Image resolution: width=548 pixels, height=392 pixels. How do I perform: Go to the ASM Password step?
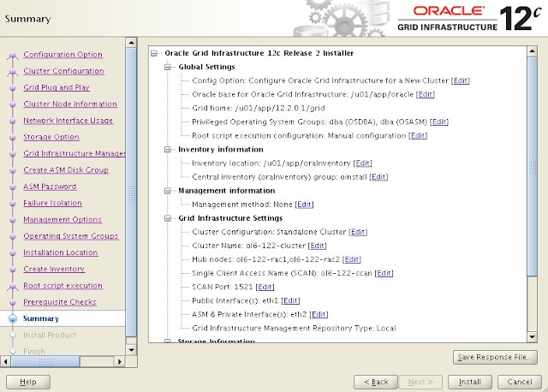(50, 187)
